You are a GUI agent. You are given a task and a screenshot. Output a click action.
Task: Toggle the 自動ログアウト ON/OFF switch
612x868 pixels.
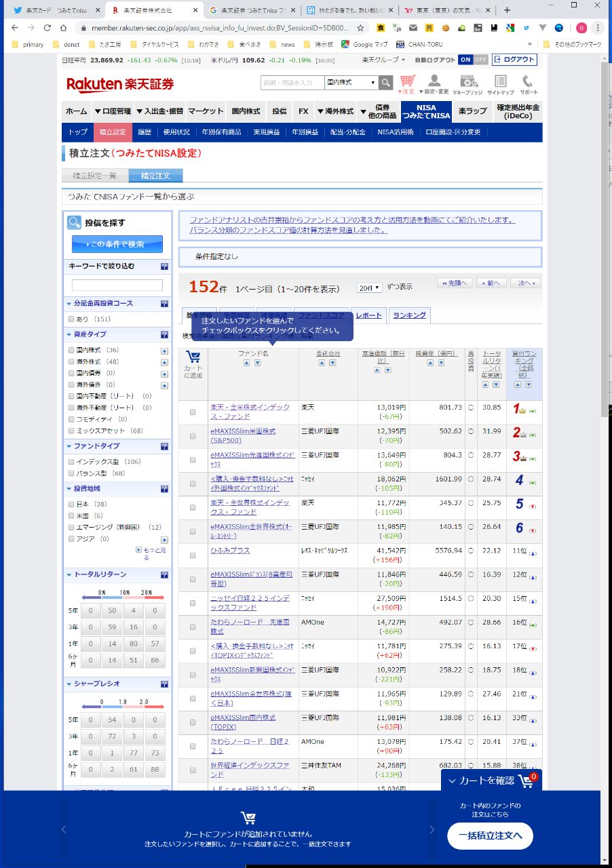tap(473, 60)
